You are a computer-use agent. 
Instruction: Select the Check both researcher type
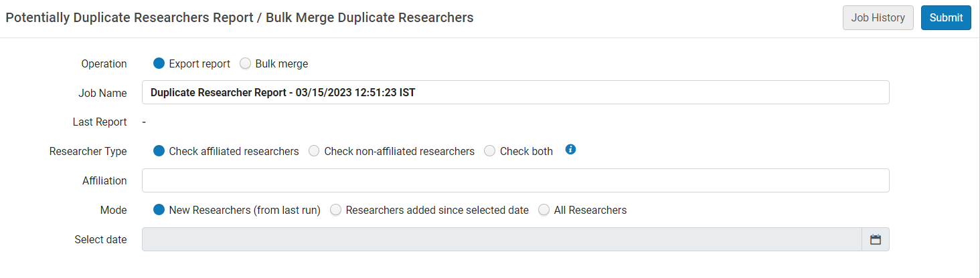(490, 151)
